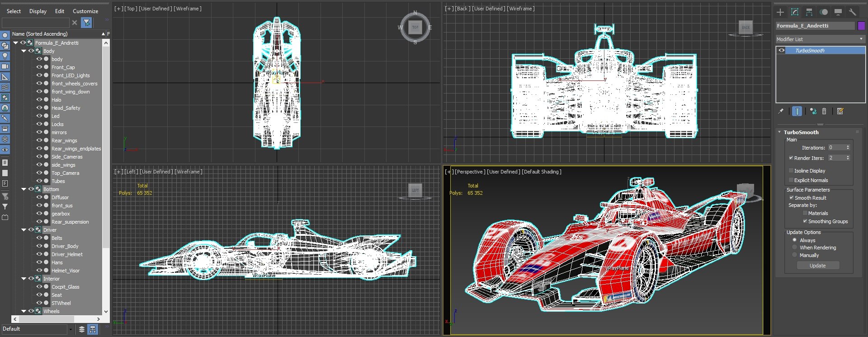Viewport: 868px width, 337px height.
Task: Collapse the Body group in tree
Action: click(24, 51)
